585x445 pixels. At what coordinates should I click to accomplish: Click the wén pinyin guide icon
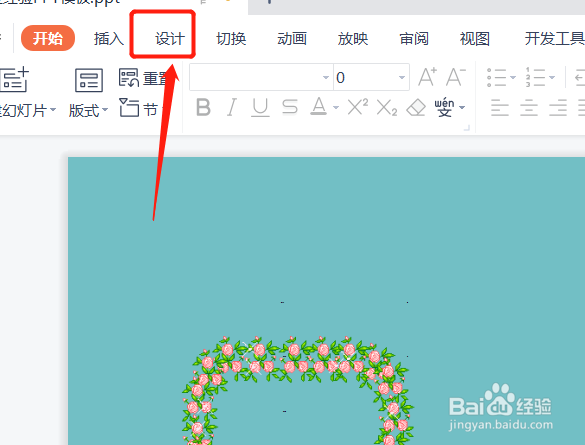pyautogui.click(x=444, y=107)
